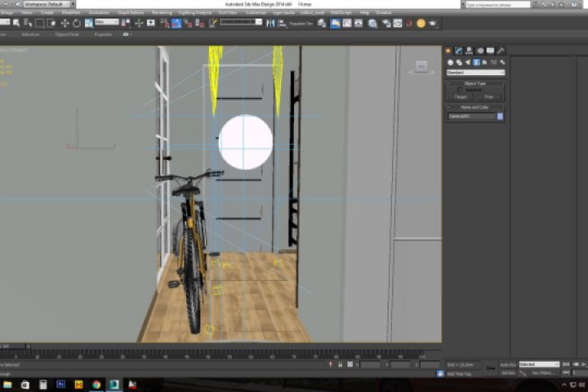The image size is (588, 392).
Task: Click the key icon for Set Keys
Action: (x=490, y=368)
